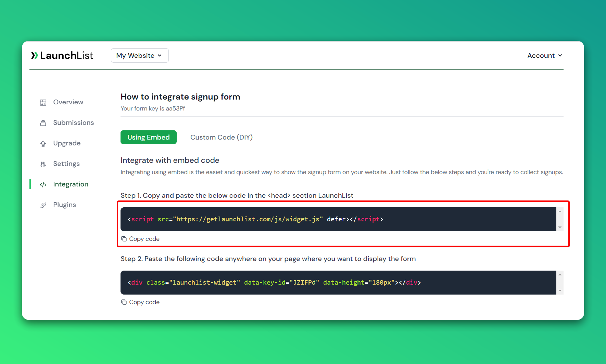Click 'Integrate with embed code' heading
The image size is (606, 364).
(x=170, y=160)
